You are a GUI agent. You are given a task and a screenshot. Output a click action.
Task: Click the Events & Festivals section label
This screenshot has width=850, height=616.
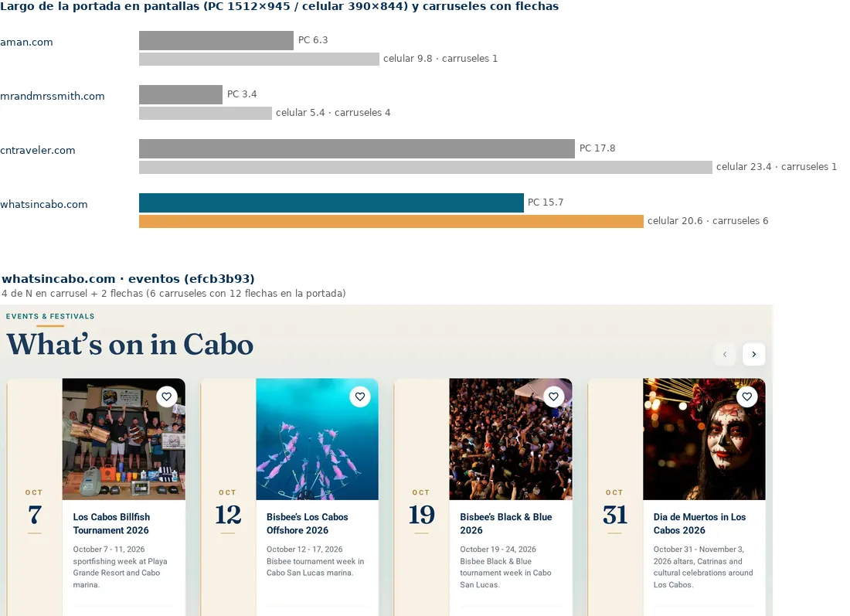tap(50, 316)
